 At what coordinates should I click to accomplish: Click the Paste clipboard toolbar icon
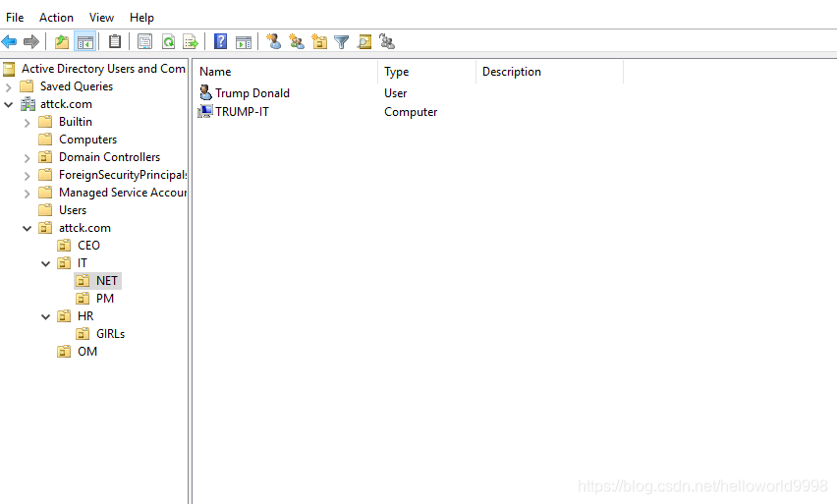click(x=115, y=41)
